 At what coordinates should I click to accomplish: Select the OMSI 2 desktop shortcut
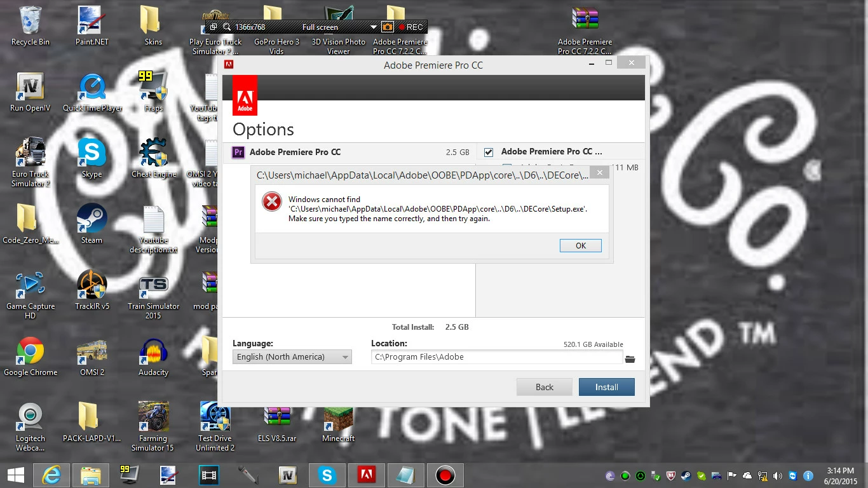coord(92,357)
